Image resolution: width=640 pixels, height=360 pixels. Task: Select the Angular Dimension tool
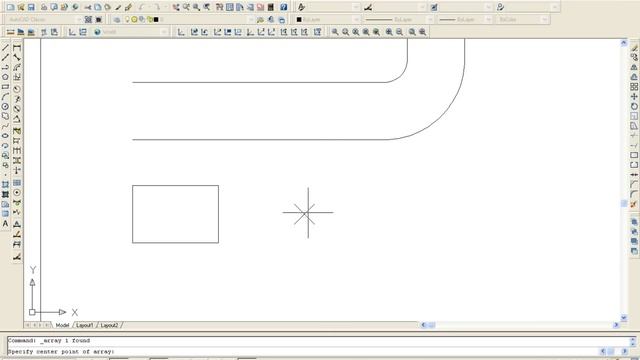[17, 119]
